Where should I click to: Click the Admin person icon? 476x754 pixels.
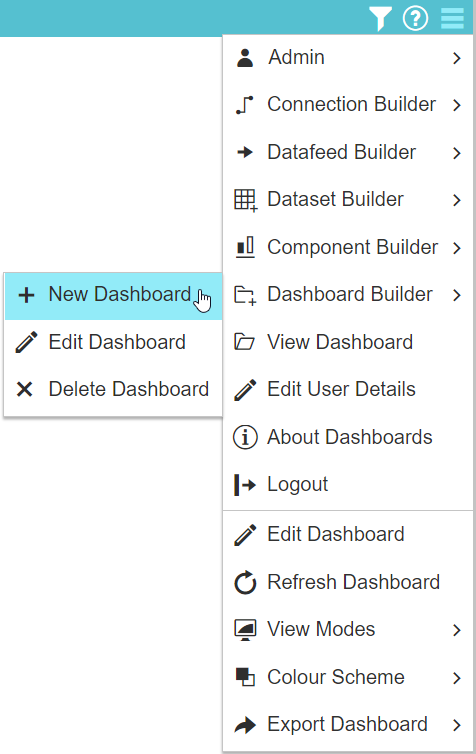(x=245, y=58)
